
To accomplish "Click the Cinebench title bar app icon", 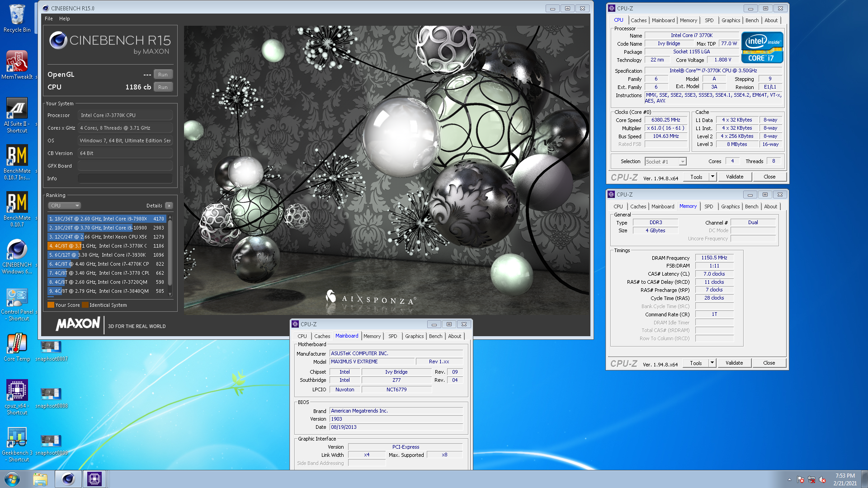I will tap(46, 8).
